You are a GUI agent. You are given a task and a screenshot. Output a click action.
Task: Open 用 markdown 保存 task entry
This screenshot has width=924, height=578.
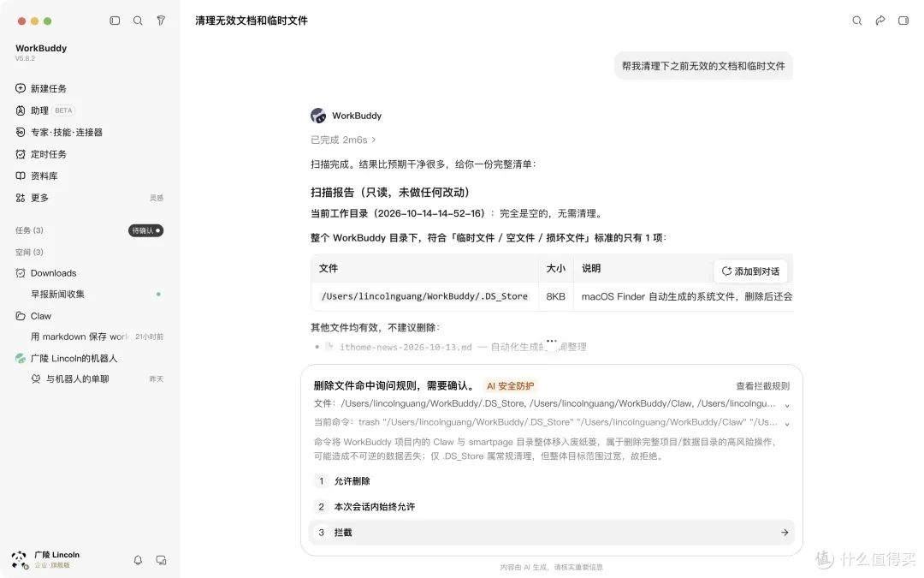pos(79,337)
